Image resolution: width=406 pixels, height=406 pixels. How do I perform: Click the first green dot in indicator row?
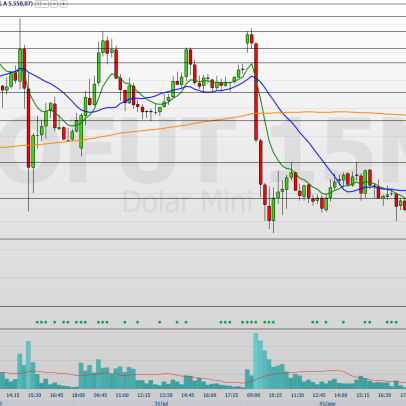(x=37, y=322)
